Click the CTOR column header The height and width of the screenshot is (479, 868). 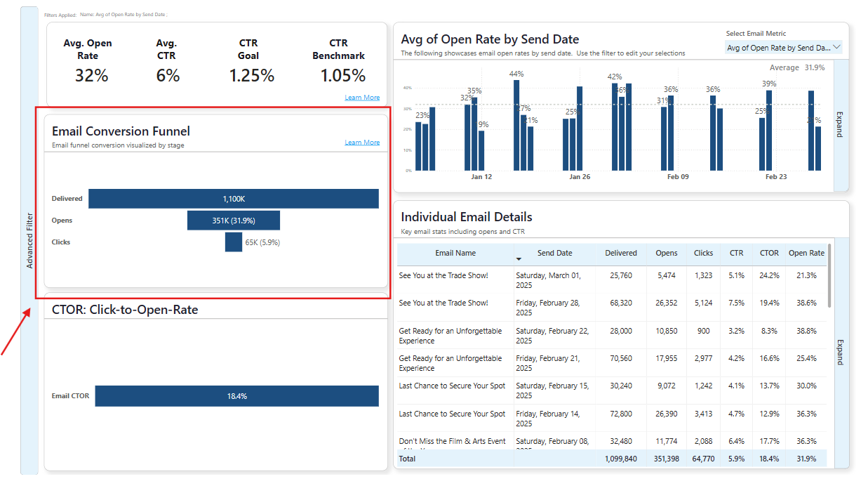coord(769,253)
